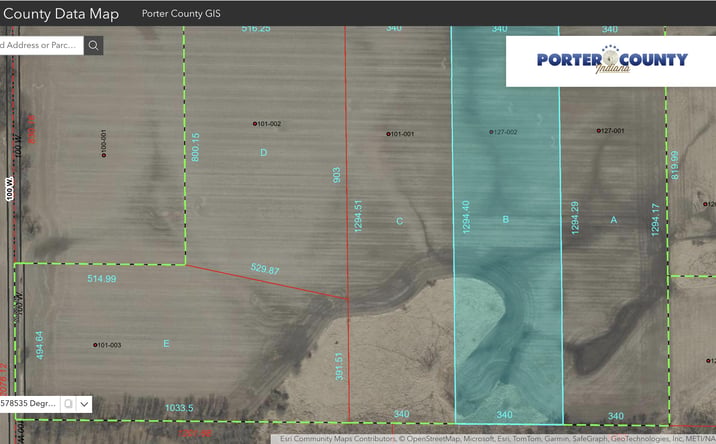The width and height of the screenshot is (716, 444).
Task: Focus the address or parcel search field
Action: coord(41,45)
